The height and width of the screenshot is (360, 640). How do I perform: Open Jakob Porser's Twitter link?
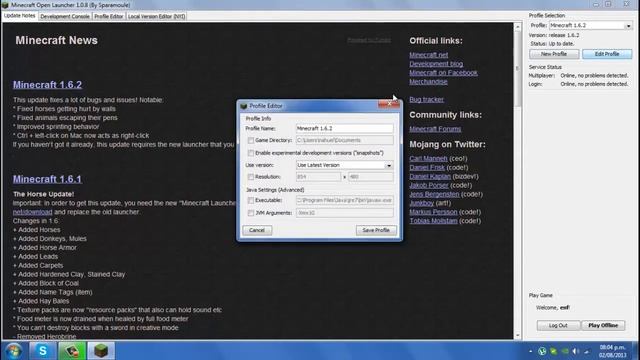pos(429,185)
